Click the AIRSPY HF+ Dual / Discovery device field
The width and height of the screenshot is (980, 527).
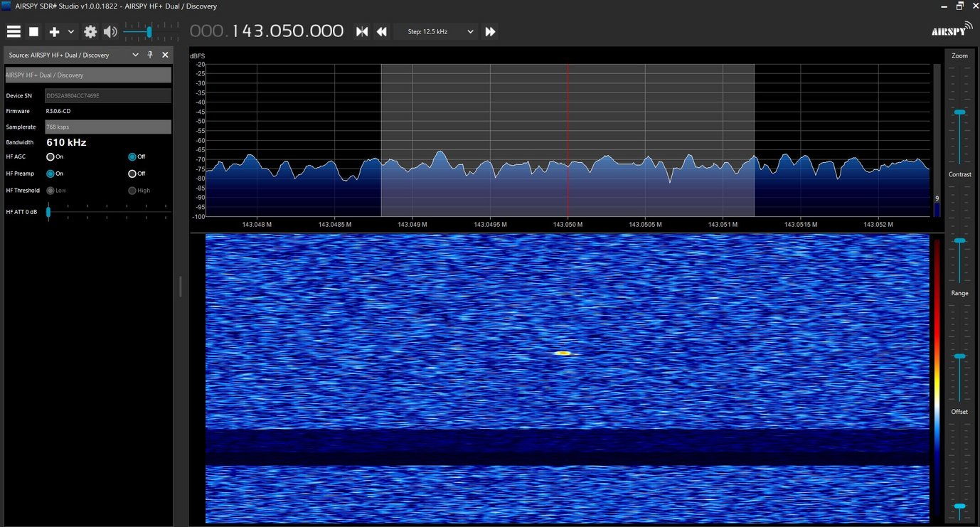[88, 75]
